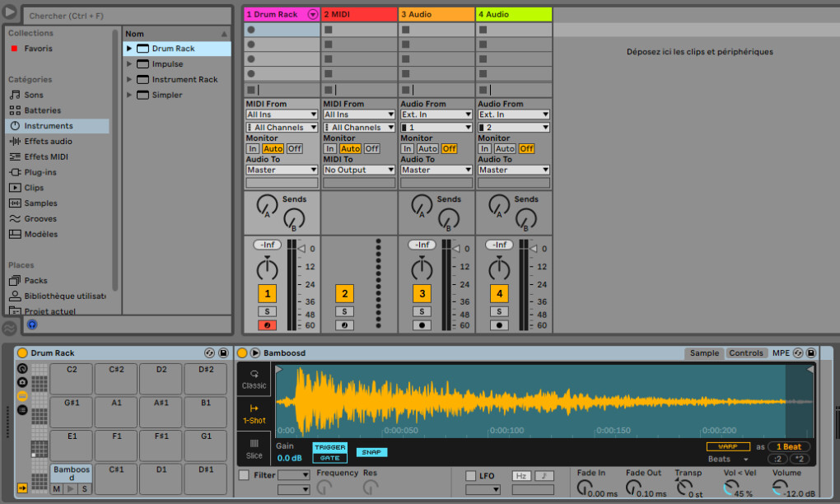Viewport: 840px width, 504px height.
Task: Toggle the SNAP button
Action: tap(371, 453)
